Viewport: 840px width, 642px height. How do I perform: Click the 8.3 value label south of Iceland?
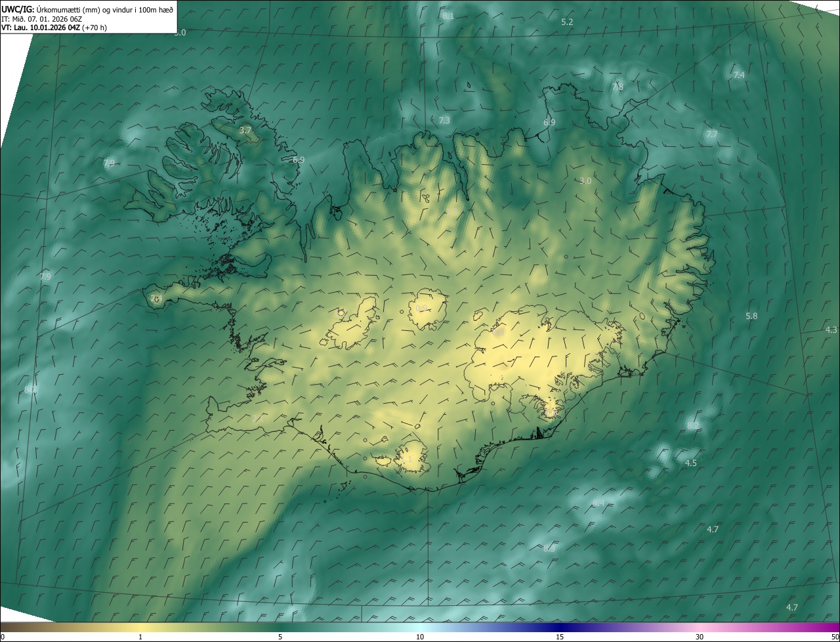[549, 548]
